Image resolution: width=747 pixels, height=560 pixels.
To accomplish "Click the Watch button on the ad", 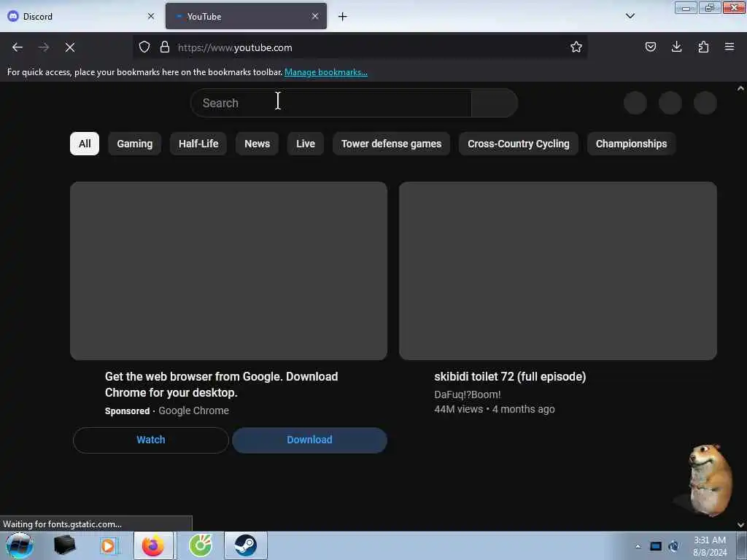I will 151,440.
